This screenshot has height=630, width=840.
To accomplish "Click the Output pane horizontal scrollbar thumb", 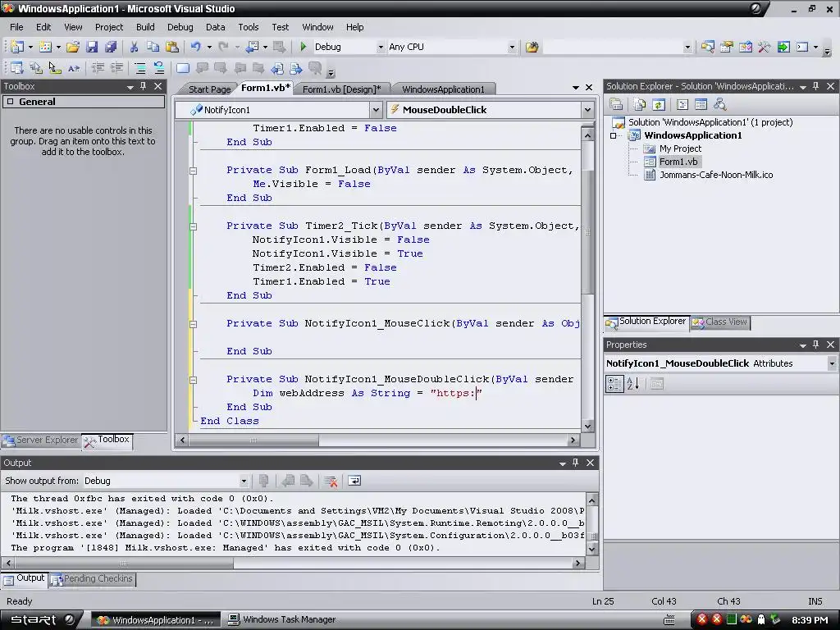I will coord(125,564).
